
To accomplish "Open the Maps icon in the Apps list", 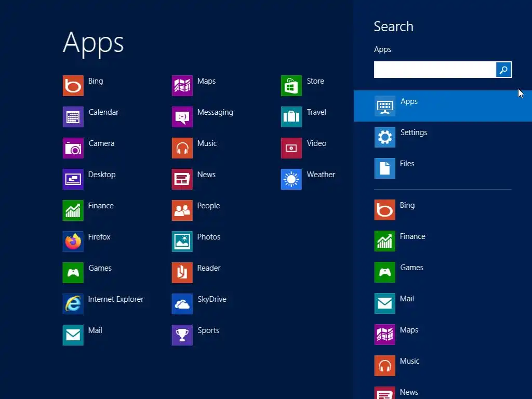I will (182, 86).
